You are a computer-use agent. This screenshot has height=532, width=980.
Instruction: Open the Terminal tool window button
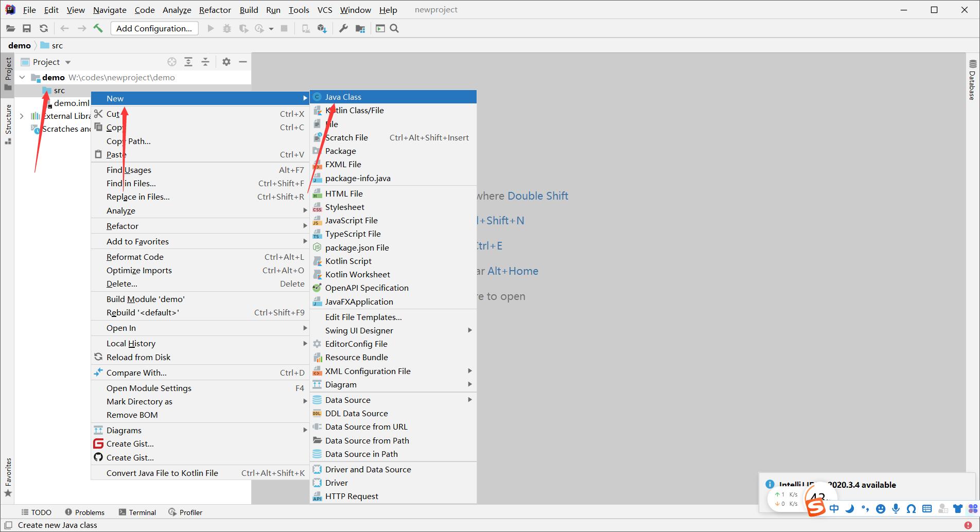coord(137,512)
